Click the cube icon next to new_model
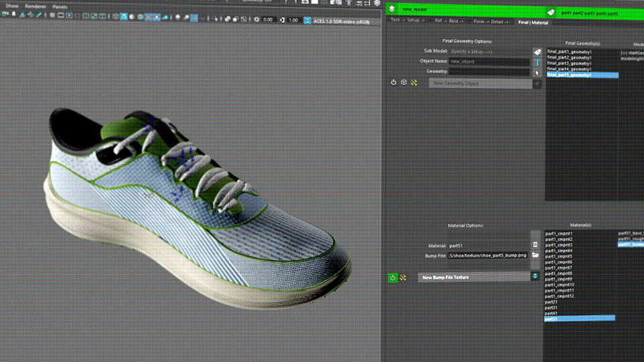The height and width of the screenshot is (362, 644). click(x=392, y=9)
